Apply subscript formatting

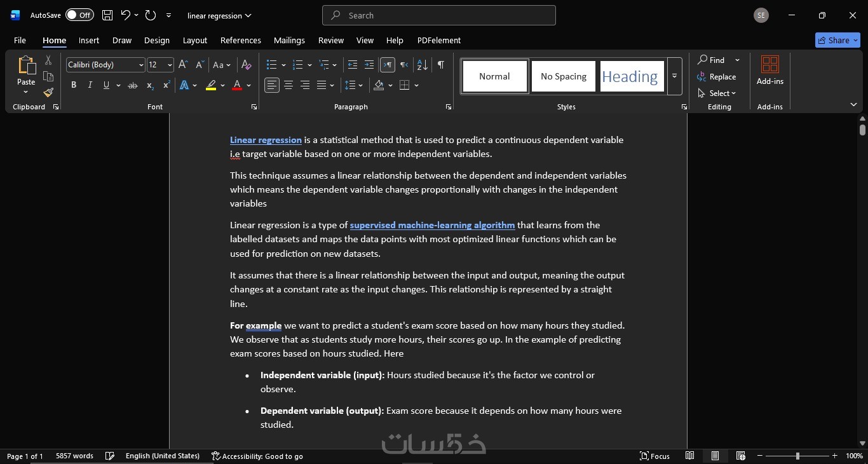[x=150, y=85]
